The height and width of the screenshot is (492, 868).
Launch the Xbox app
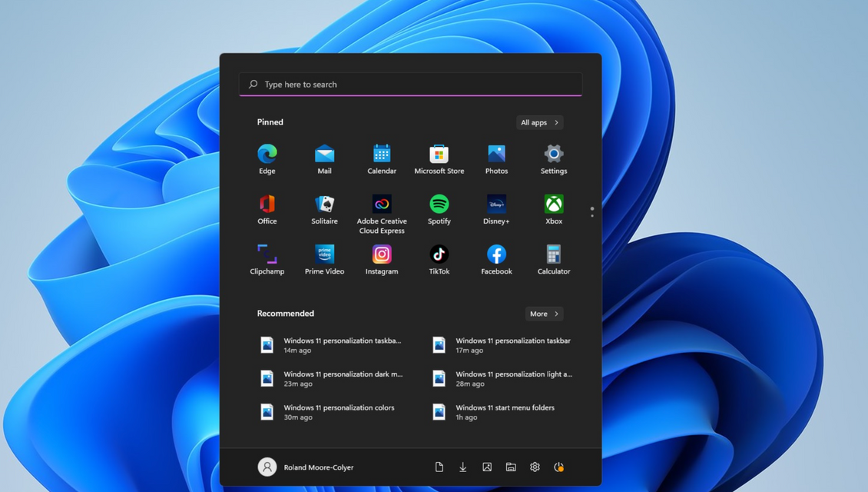click(x=554, y=209)
